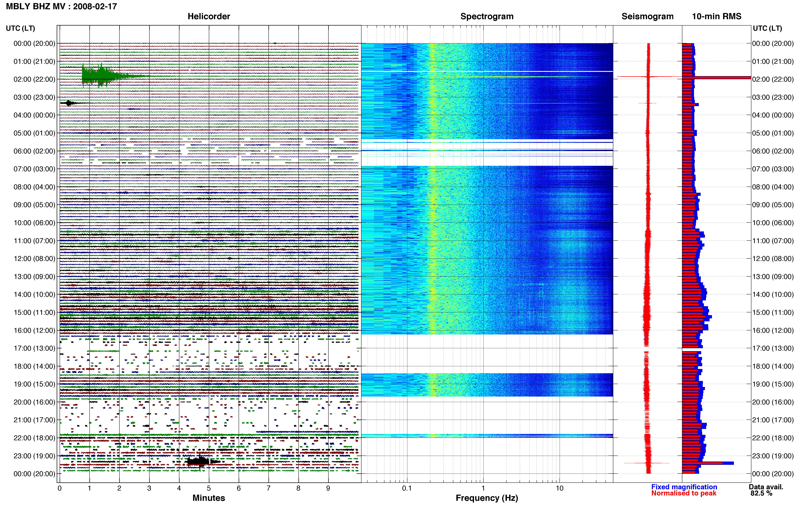Screen dimensions: 812x508
Task: Click the right 05:00 (01:00) time label
Action: point(773,133)
